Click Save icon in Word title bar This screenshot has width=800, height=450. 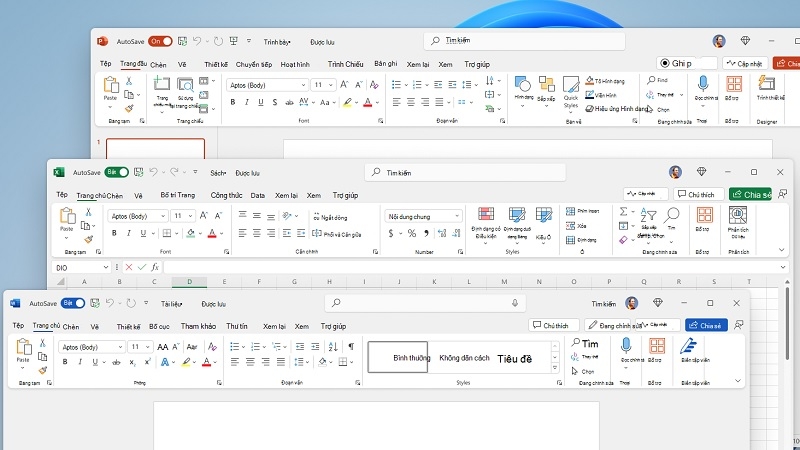95,303
